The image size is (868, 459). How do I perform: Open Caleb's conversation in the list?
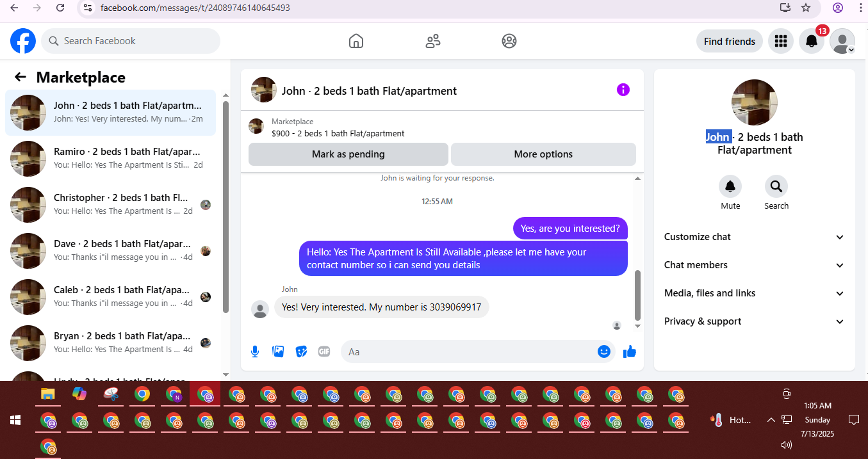pos(110,297)
